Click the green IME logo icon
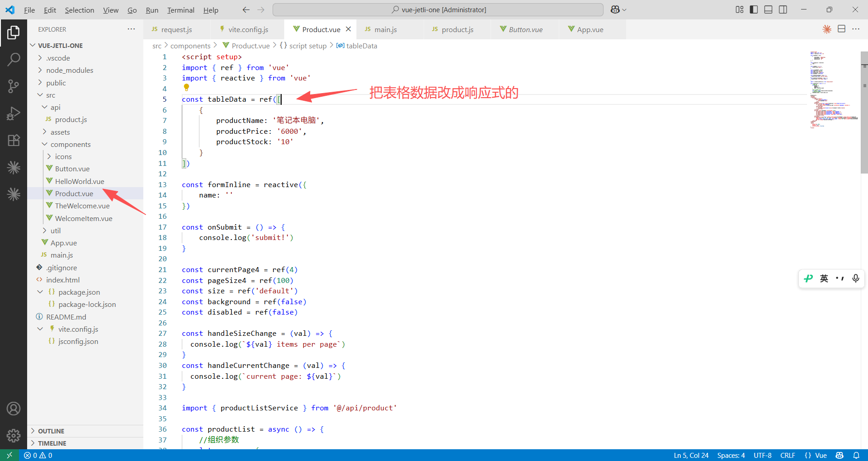 [x=809, y=278]
